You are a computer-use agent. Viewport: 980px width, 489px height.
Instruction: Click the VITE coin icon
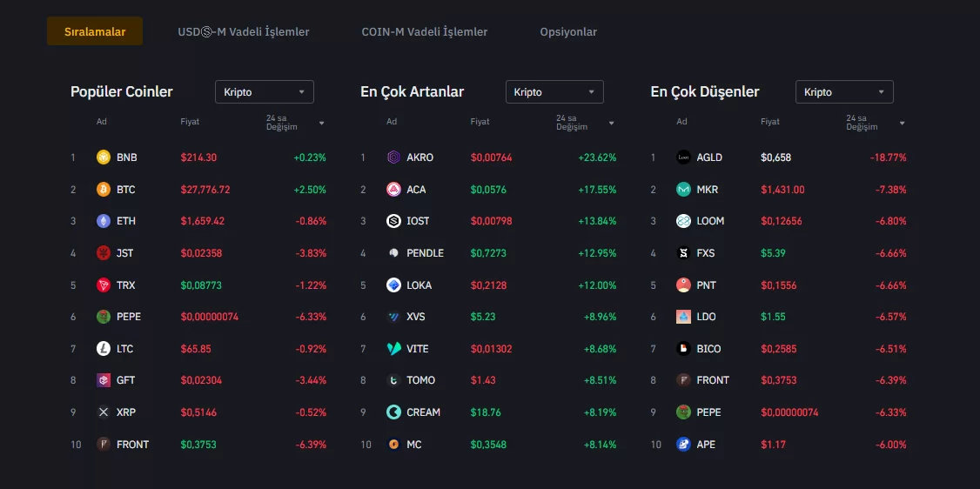pos(393,349)
